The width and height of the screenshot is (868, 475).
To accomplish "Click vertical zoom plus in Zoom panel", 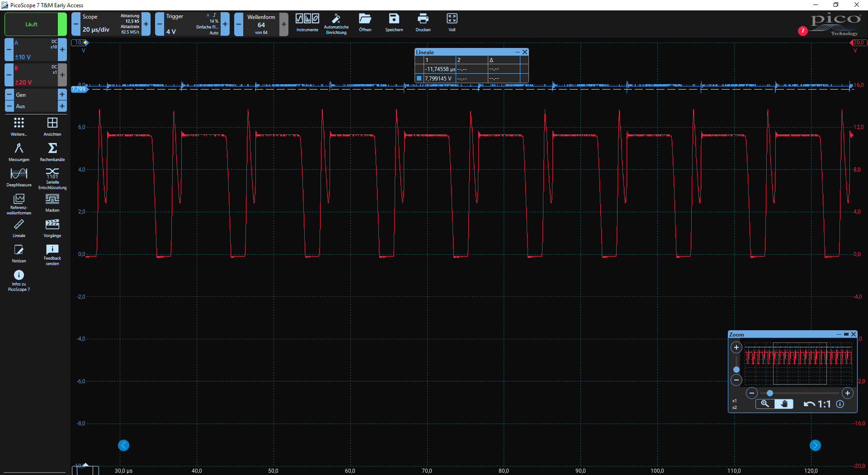I will [736, 347].
